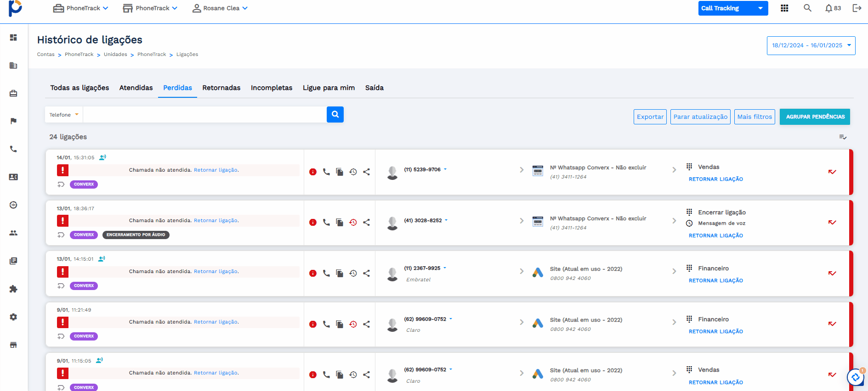Click Contas breadcrumb link
This screenshot has height=391, width=868.
coord(45,54)
